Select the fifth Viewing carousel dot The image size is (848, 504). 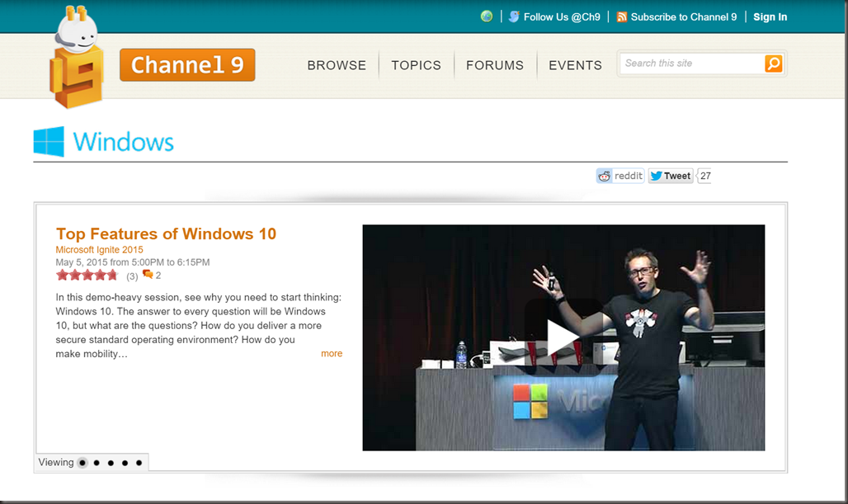[139, 463]
